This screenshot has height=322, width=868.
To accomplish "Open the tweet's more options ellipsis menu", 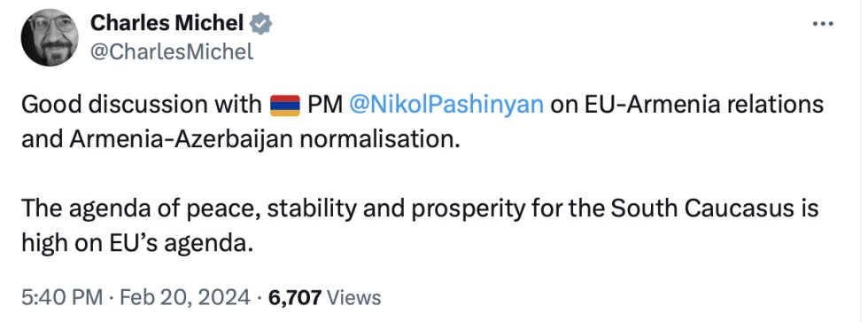I will click(823, 24).
